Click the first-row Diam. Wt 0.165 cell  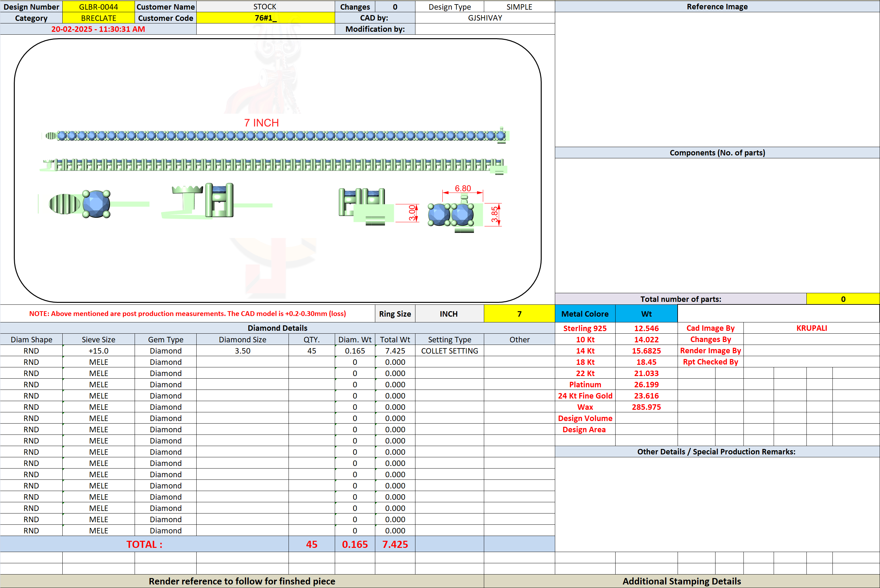355,351
